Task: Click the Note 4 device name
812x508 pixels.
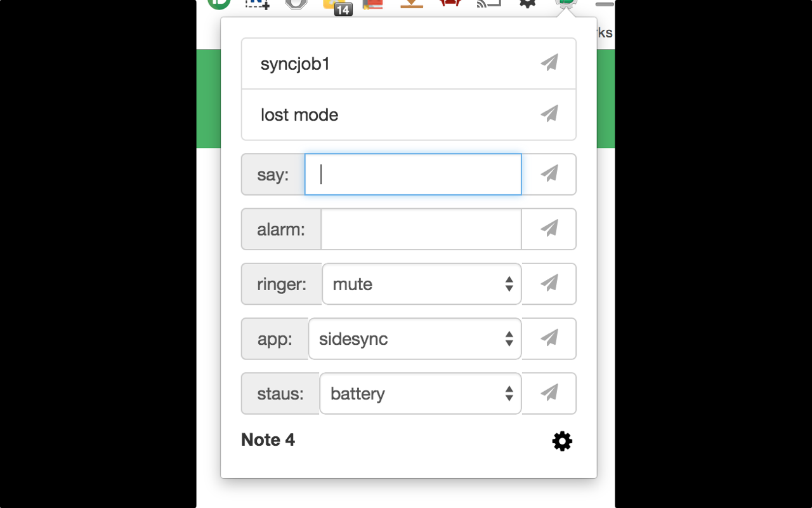Action: [x=268, y=440]
